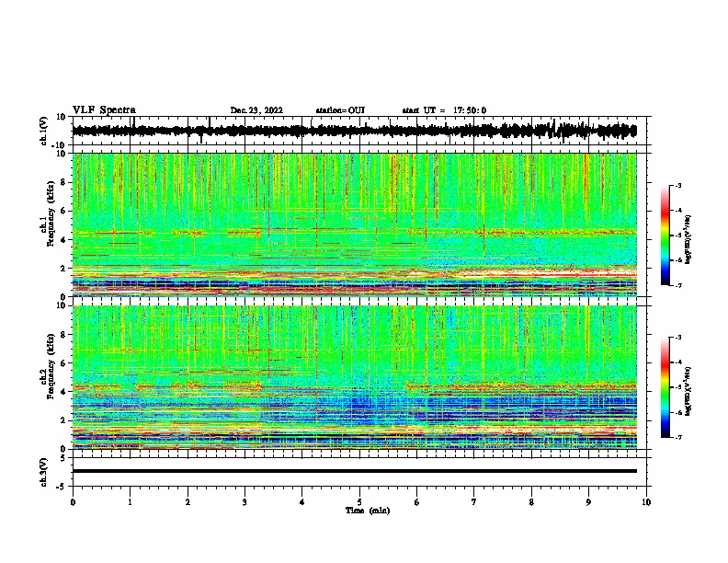728x563 pixels.
Task: Click the "2" minute tick label on time axis
Action: pos(188,502)
